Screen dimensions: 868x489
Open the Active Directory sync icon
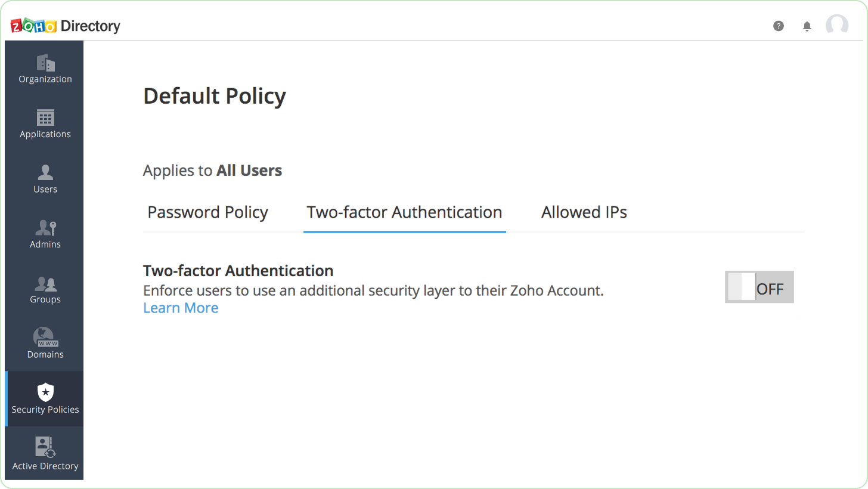point(45,447)
